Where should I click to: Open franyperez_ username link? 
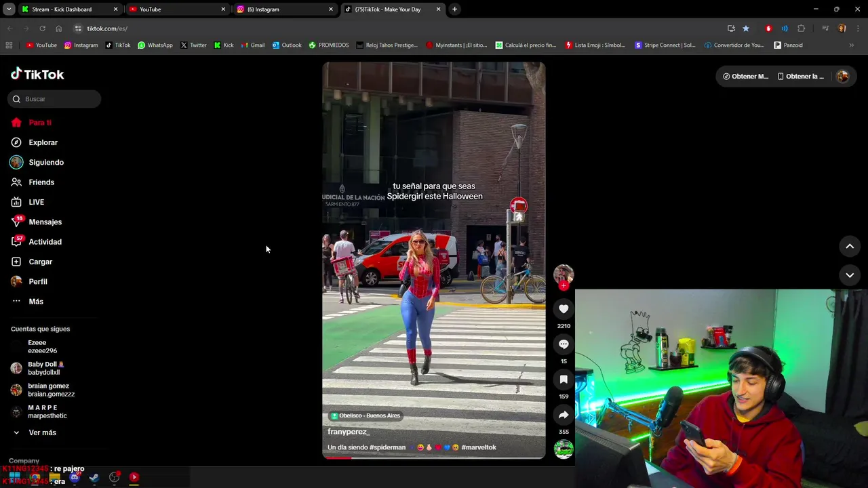[349, 432]
